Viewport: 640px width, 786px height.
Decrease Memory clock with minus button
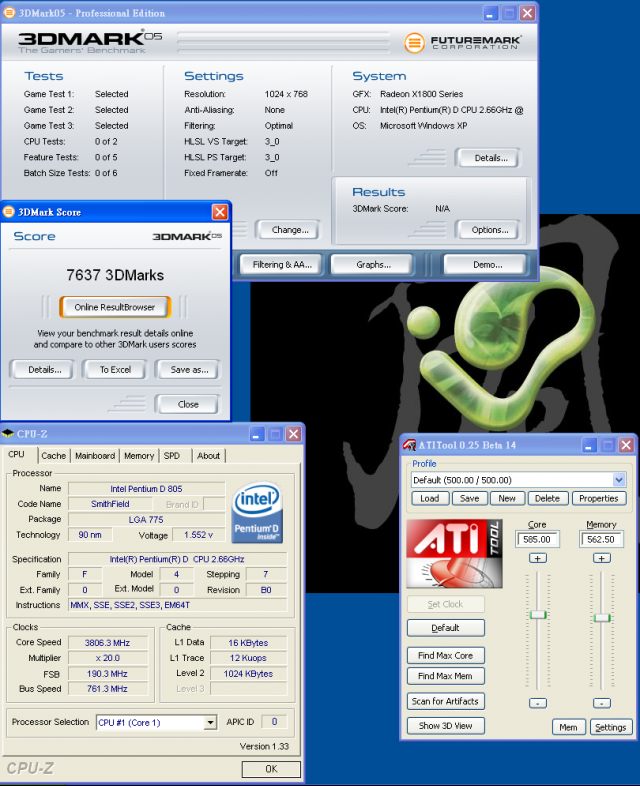click(601, 703)
